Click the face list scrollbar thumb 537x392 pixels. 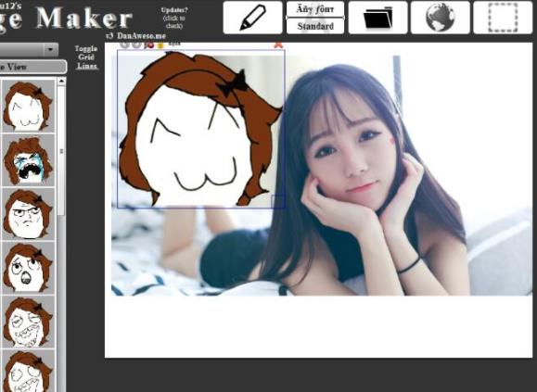coord(61,150)
